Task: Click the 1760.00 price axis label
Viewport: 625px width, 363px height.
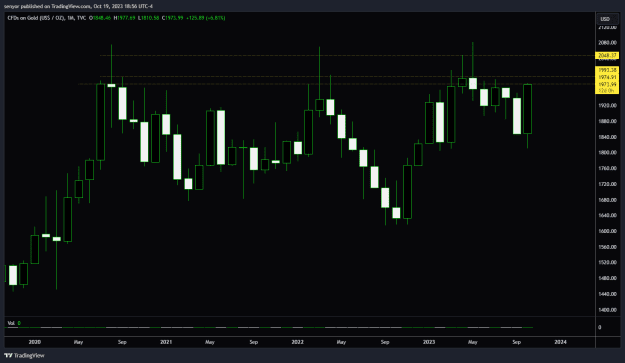Action: click(607, 169)
